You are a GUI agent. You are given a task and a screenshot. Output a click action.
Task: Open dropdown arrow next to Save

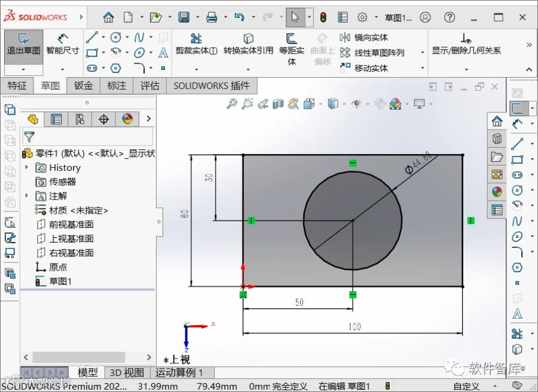click(198, 17)
